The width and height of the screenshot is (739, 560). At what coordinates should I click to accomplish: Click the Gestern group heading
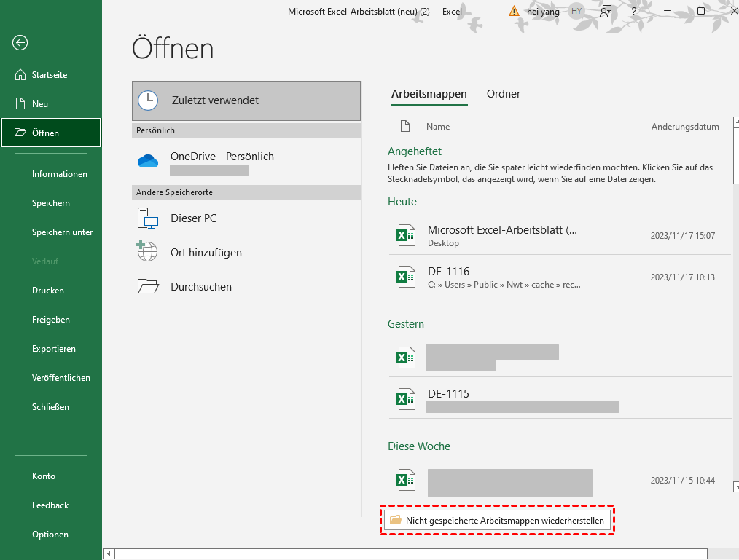[x=406, y=324]
